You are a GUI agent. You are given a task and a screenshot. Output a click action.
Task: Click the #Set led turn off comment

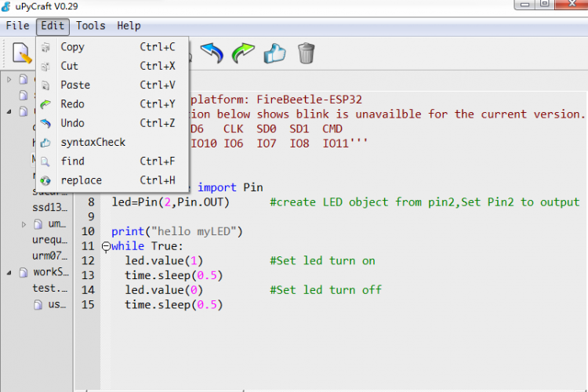[x=325, y=290]
